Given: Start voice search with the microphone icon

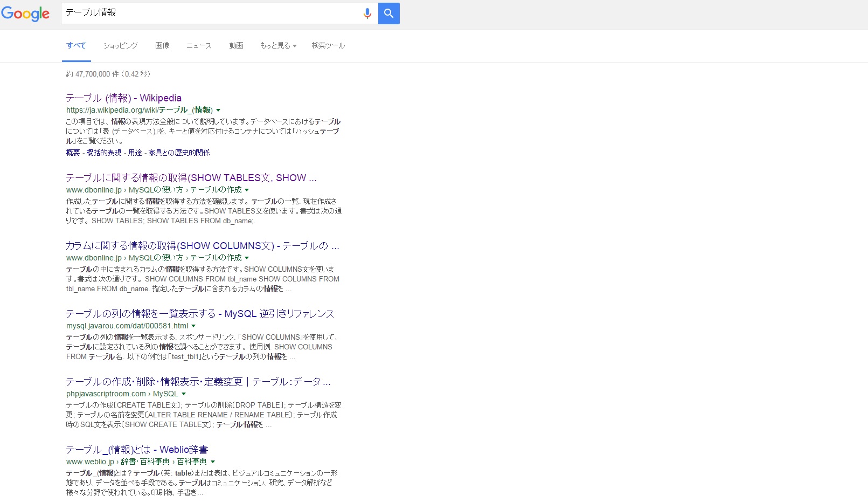Looking at the screenshot, I should pos(367,13).
